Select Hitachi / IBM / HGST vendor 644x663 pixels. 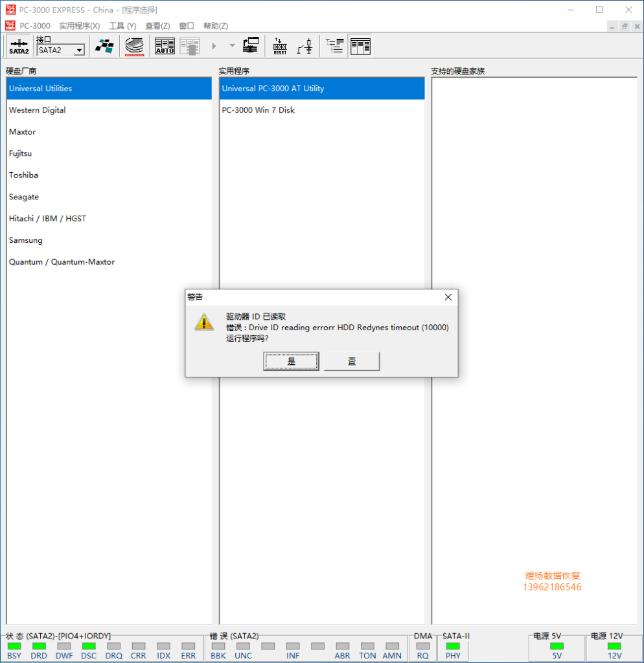(x=109, y=219)
